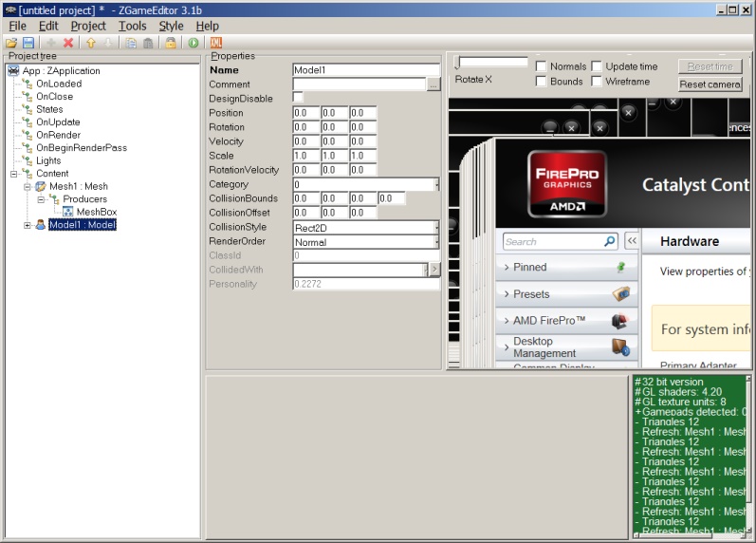Move component down with grey arrow
Image resolution: width=756 pixels, height=543 pixels.
[108, 43]
